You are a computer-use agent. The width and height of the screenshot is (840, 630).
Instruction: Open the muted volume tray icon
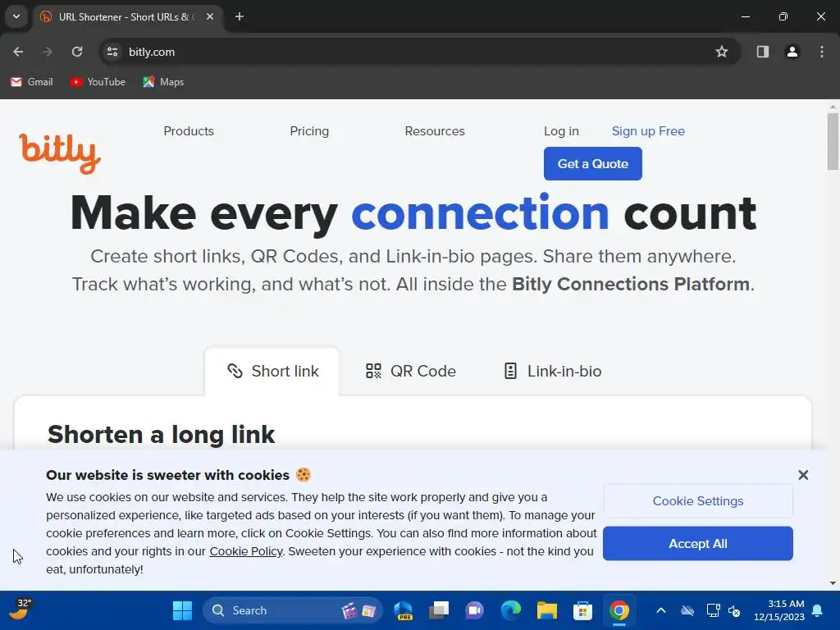[734, 610]
